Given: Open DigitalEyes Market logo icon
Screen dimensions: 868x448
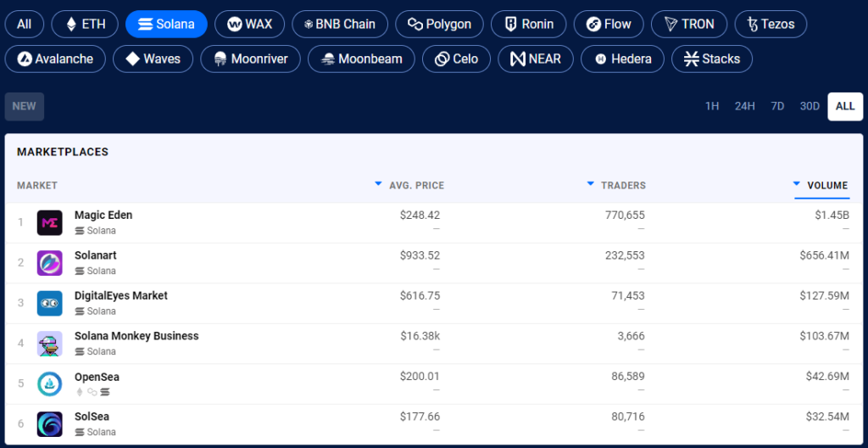Looking at the screenshot, I should tap(50, 303).
